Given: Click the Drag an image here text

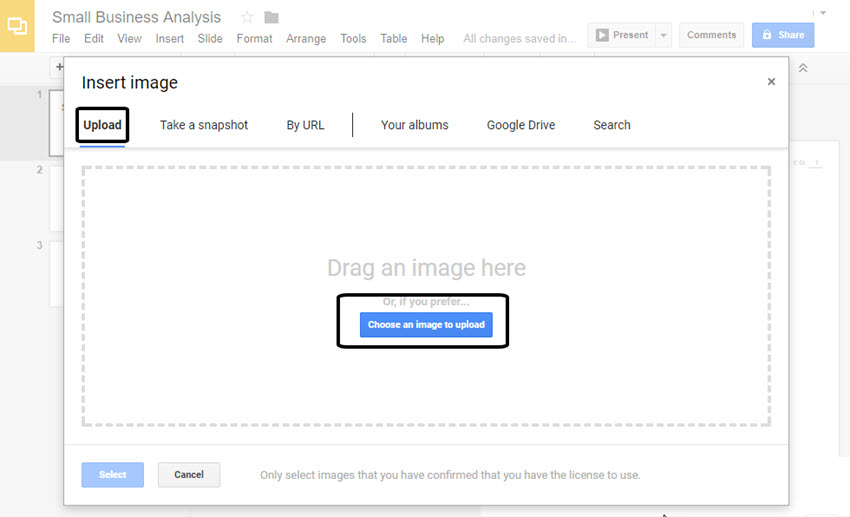Looking at the screenshot, I should tap(426, 268).
